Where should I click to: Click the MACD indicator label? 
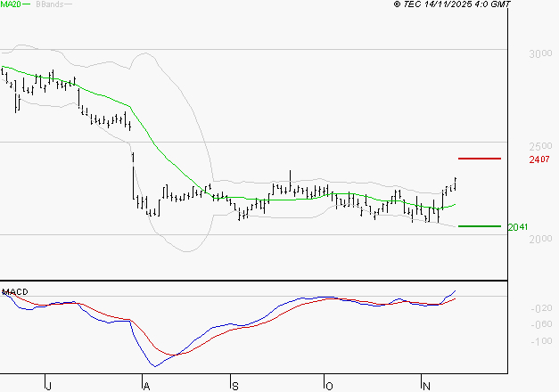[x=15, y=292]
